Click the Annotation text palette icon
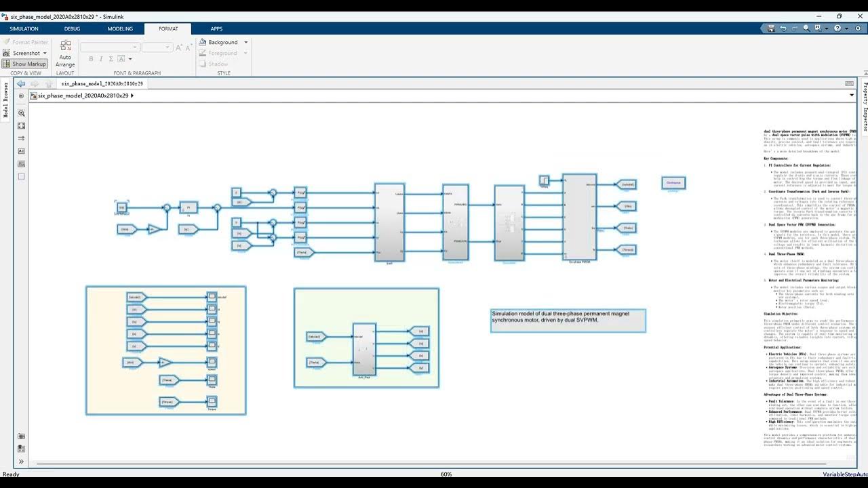 tap(21, 151)
